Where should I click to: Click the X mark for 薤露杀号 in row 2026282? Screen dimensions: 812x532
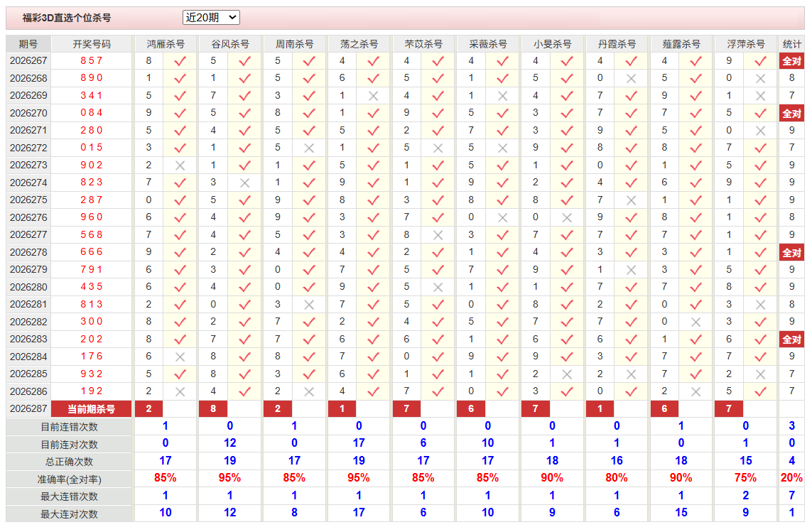tap(696, 322)
